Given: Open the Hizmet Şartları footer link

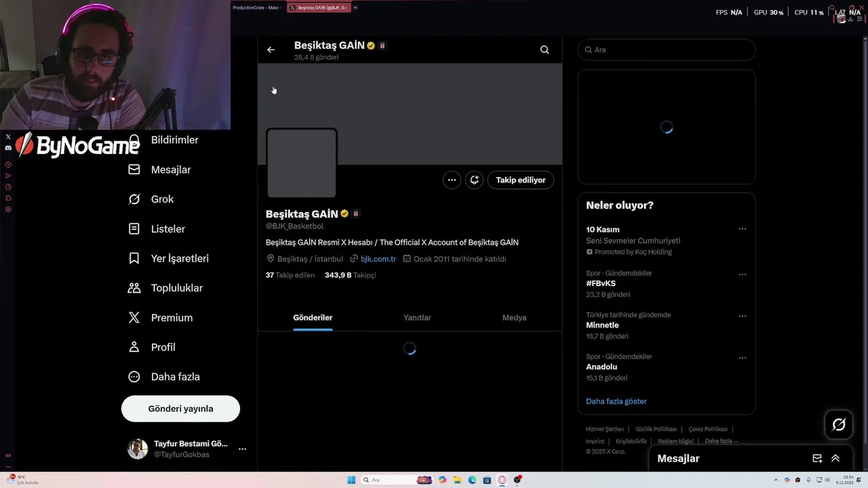Looking at the screenshot, I should click(x=605, y=429).
